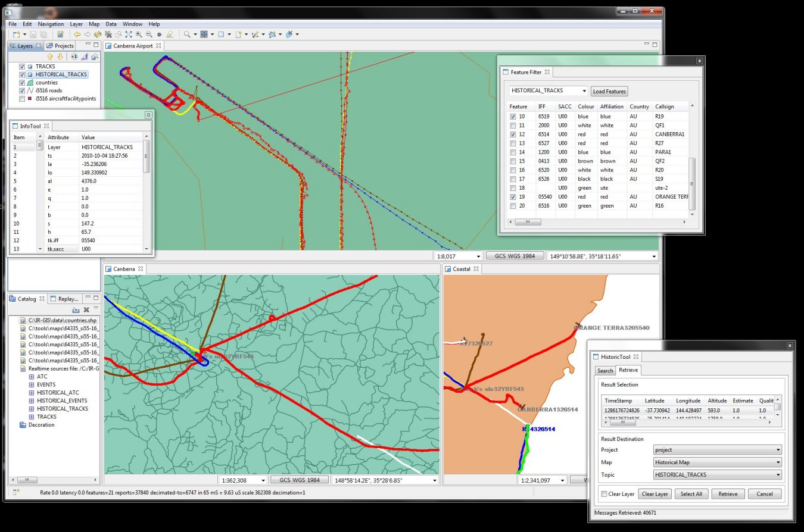Click the Colour column header in Feature Filter

(586, 107)
